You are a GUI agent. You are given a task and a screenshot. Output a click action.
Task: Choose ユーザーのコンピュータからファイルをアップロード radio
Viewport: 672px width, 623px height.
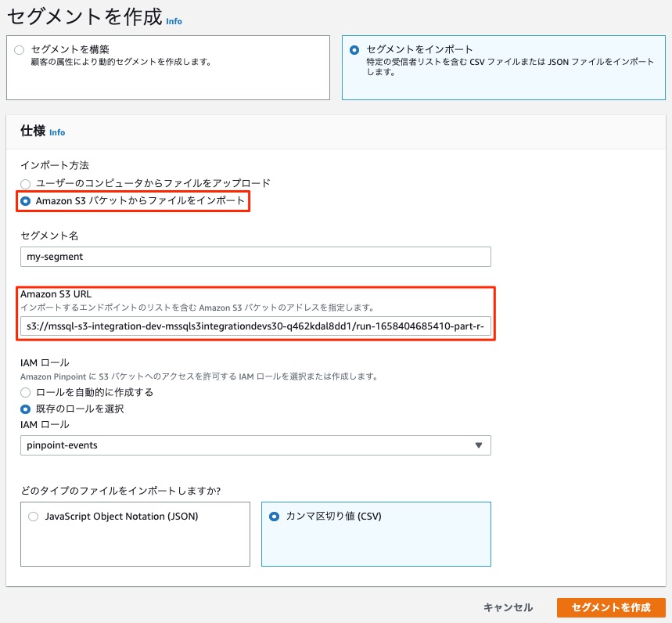[x=26, y=184]
